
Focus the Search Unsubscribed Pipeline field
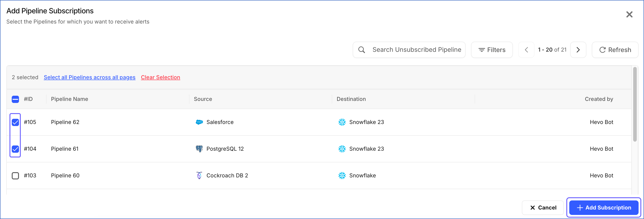[x=409, y=50]
